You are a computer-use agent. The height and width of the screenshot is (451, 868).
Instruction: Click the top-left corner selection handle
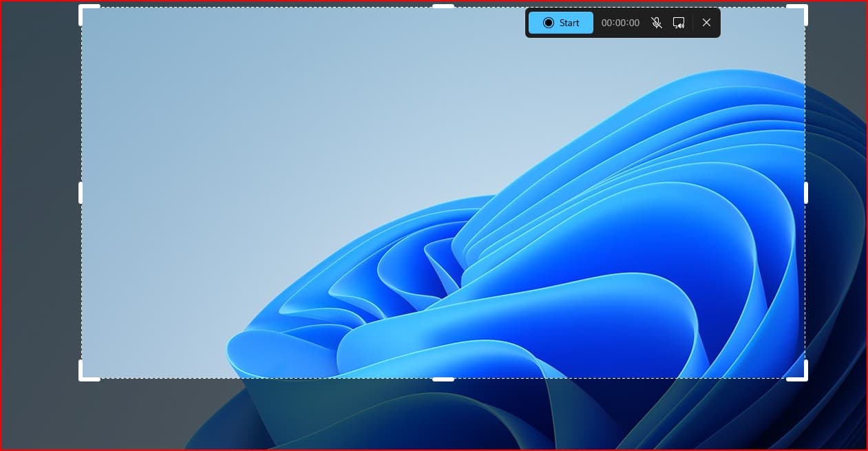pyautogui.click(x=82, y=8)
